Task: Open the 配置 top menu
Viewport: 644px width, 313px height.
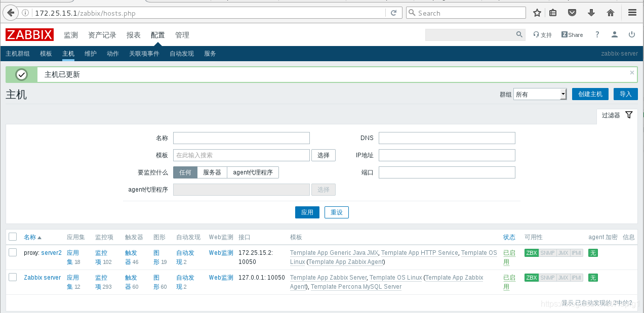Action: [x=158, y=35]
